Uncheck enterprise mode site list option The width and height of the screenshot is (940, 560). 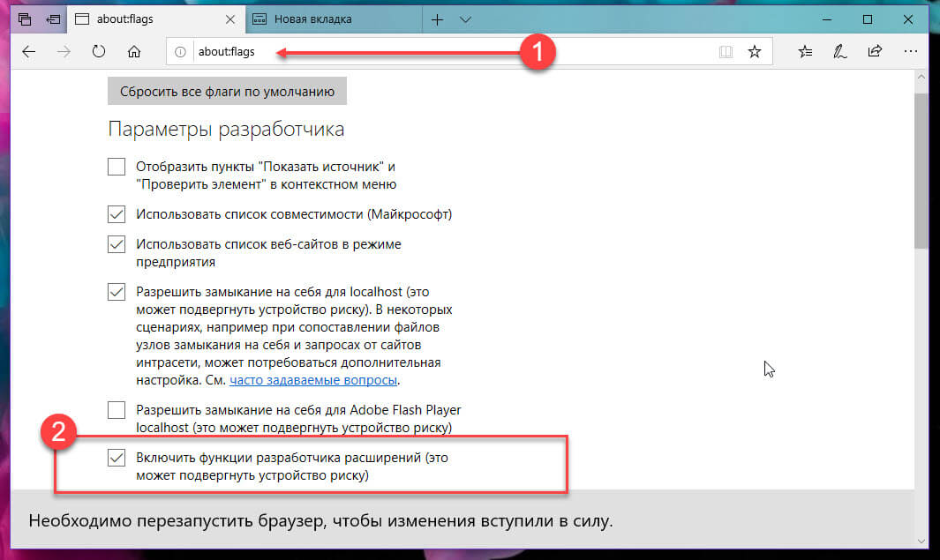(116, 244)
